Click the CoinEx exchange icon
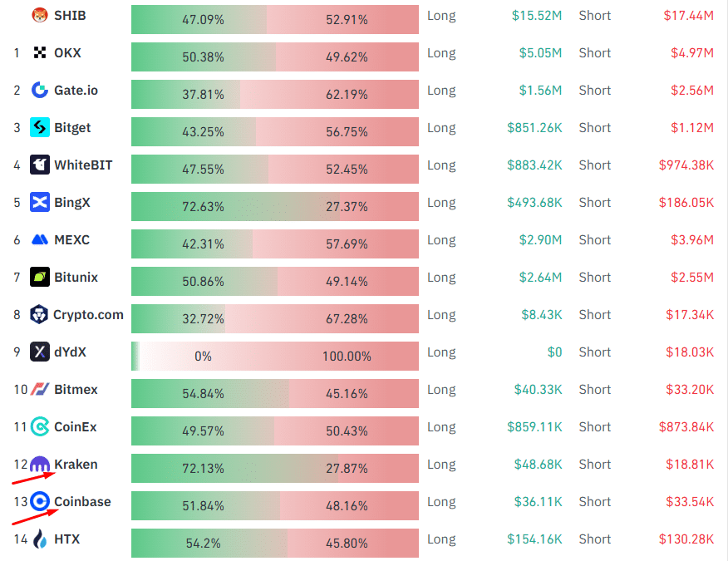The height and width of the screenshot is (561, 728). tap(40, 427)
